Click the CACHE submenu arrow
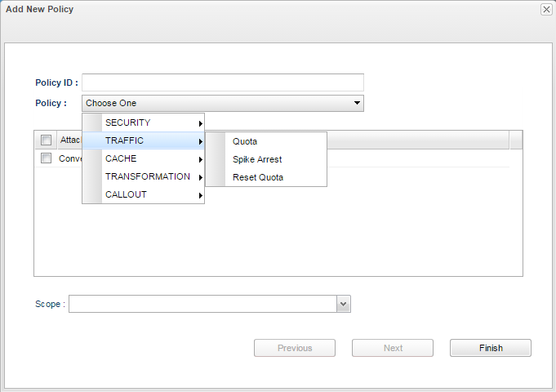 click(x=200, y=159)
